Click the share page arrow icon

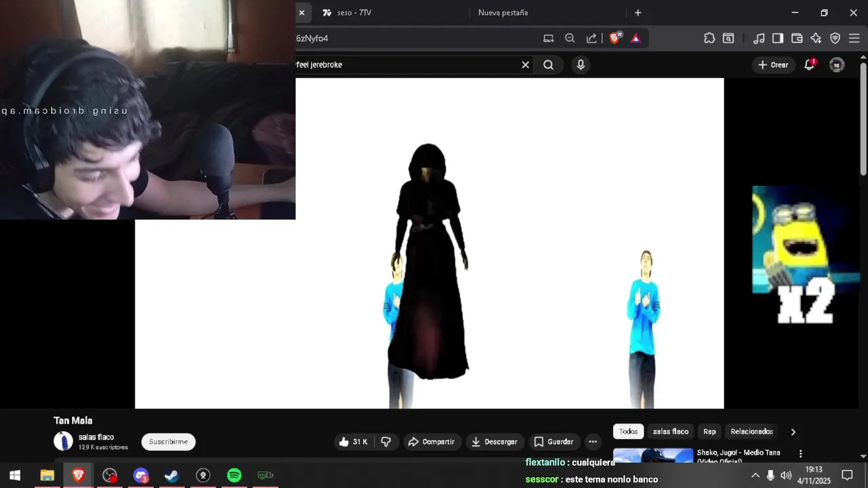[591, 39]
